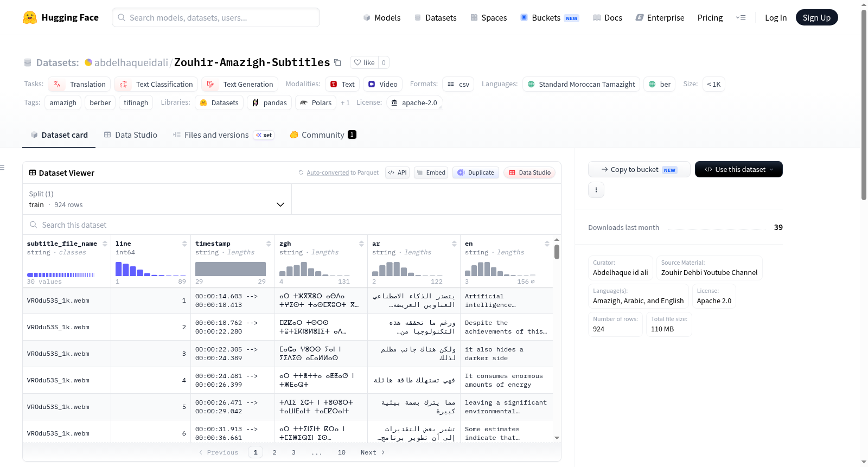Click the pandas library tag

270,103
